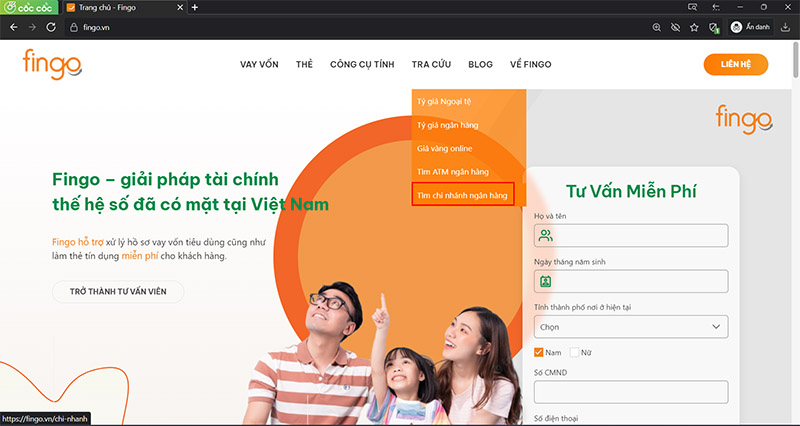Viewport: 800px width, 426px height.
Task: Click the browser forward arrow
Action: 32,27
